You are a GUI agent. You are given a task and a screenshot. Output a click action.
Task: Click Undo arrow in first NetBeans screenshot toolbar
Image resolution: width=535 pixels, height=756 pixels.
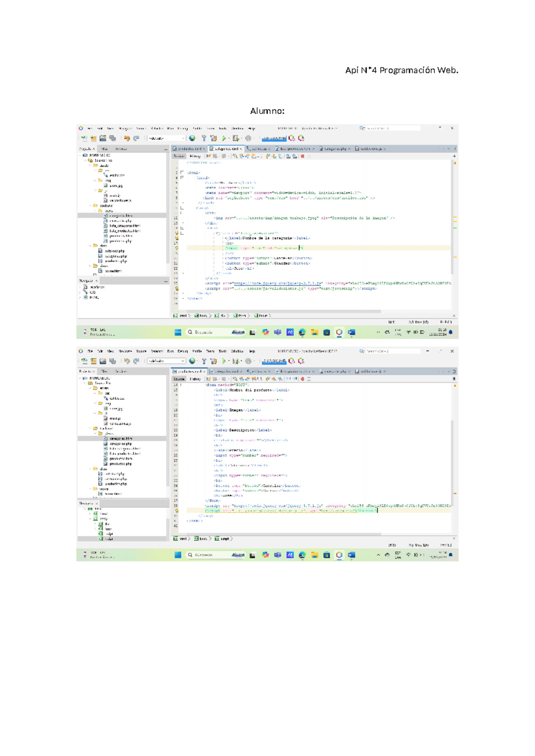click(127, 138)
